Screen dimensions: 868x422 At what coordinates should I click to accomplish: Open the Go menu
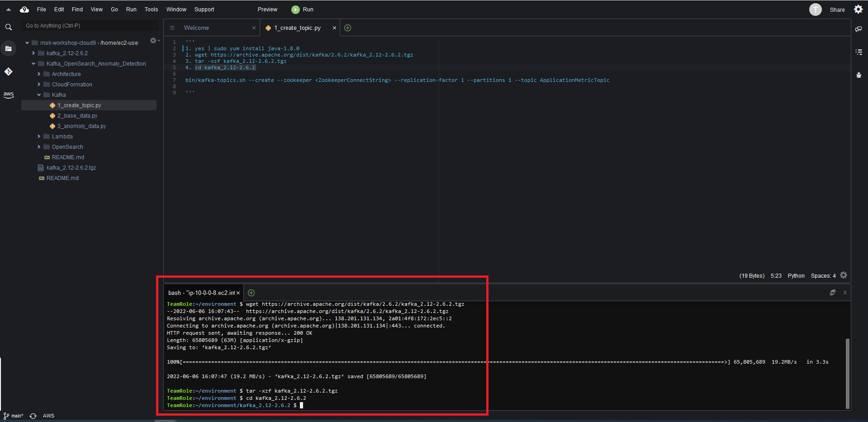click(114, 9)
